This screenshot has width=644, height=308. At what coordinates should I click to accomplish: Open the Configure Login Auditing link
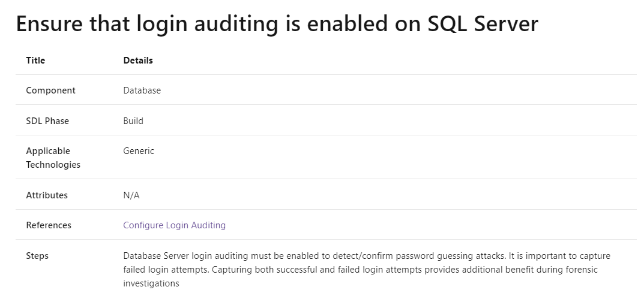pos(174,225)
